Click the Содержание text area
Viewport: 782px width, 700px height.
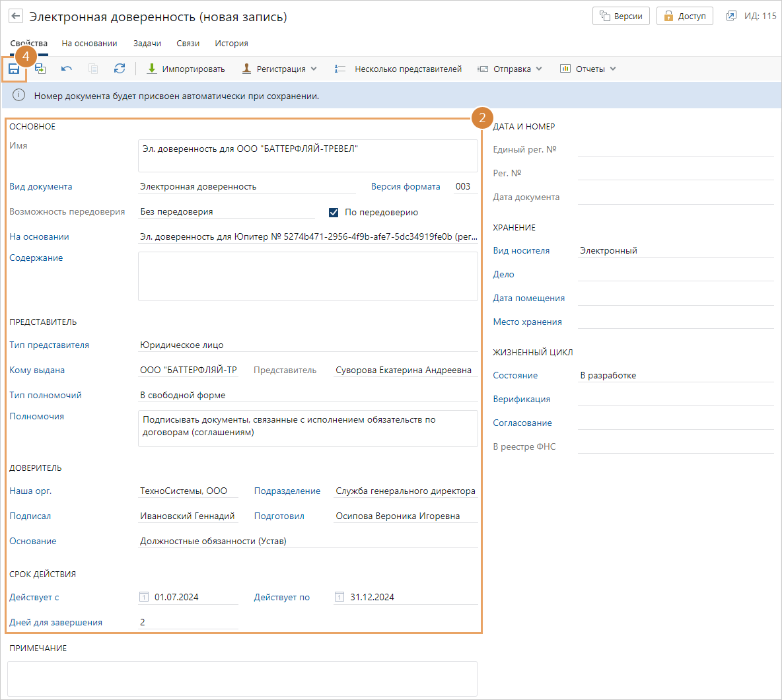coord(308,276)
